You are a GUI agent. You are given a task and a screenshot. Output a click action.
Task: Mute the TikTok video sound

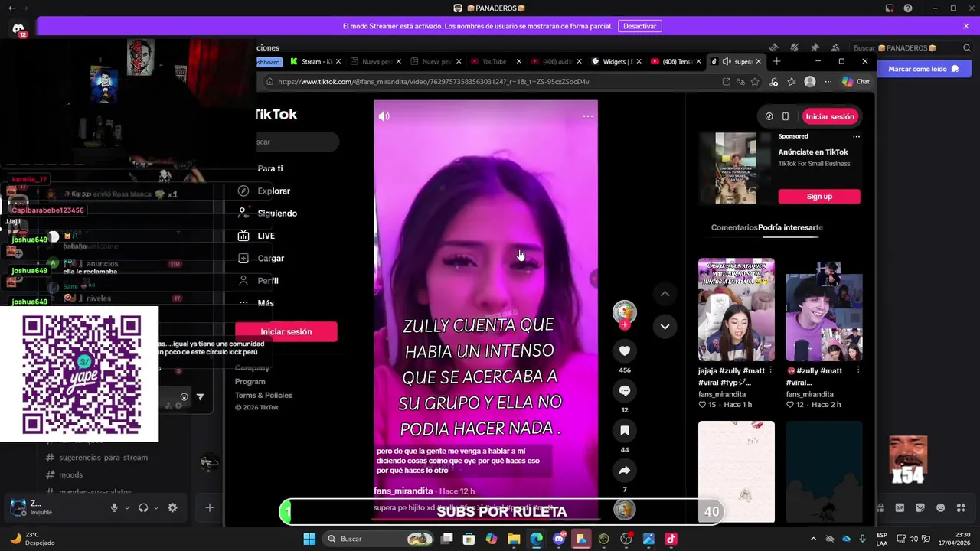pyautogui.click(x=384, y=116)
